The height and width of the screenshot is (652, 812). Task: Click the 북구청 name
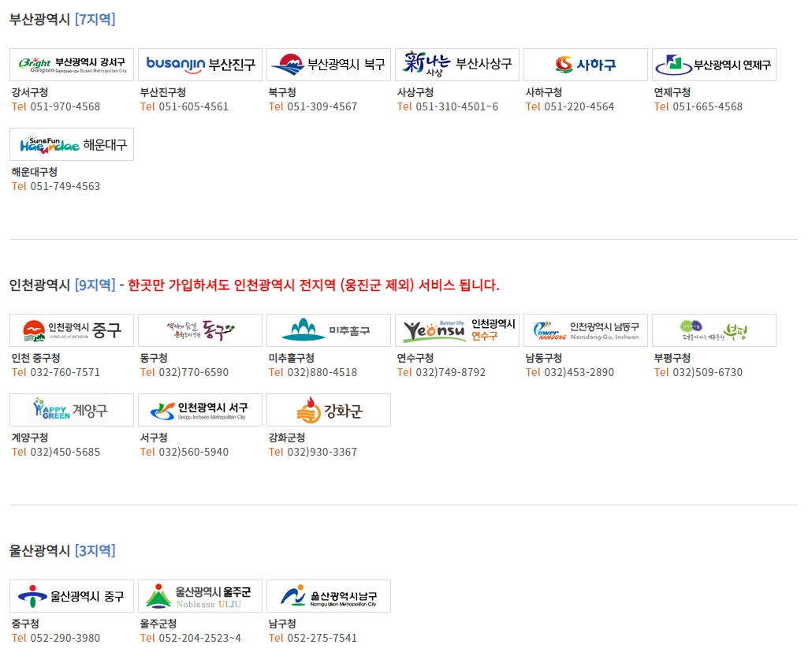click(x=281, y=92)
